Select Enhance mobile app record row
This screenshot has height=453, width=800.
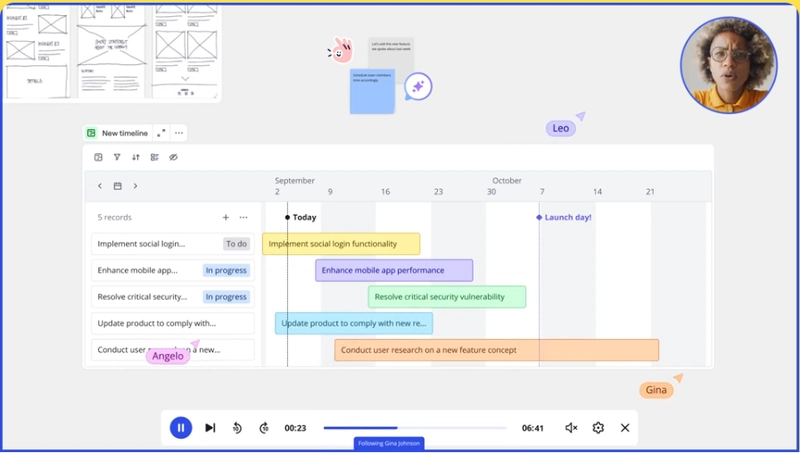(x=172, y=270)
